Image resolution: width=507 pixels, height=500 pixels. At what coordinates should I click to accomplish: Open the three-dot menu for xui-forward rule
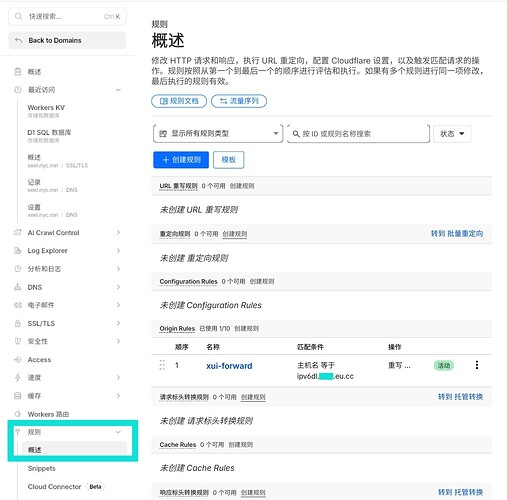point(477,365)
